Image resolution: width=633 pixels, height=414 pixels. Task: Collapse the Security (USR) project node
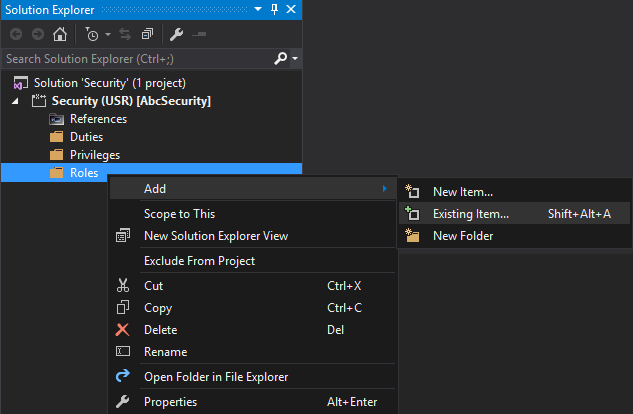pyautogui.click(x=15, y=101)
